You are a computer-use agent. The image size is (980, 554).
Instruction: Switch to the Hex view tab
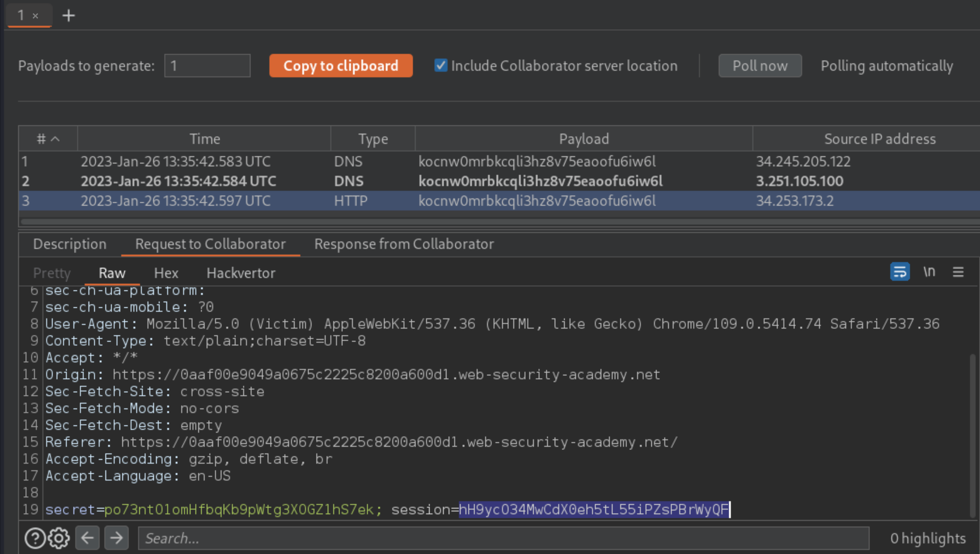click(166, 273)
